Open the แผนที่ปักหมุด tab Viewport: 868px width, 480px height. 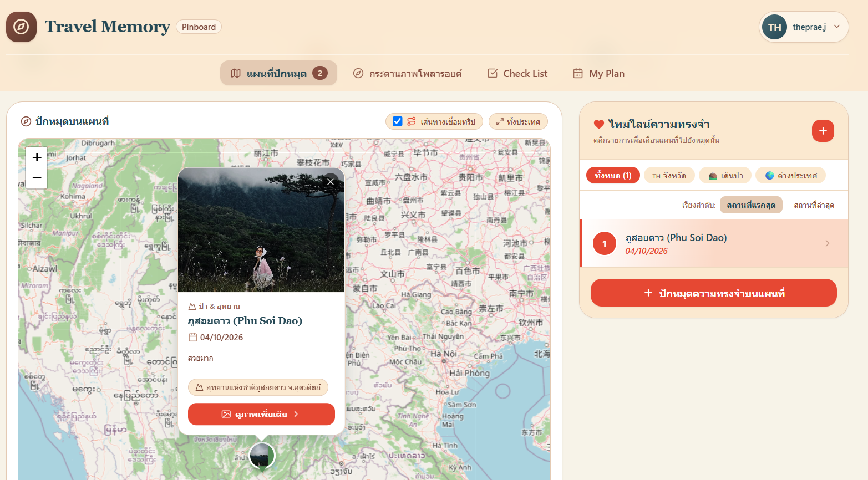[278, 73]
